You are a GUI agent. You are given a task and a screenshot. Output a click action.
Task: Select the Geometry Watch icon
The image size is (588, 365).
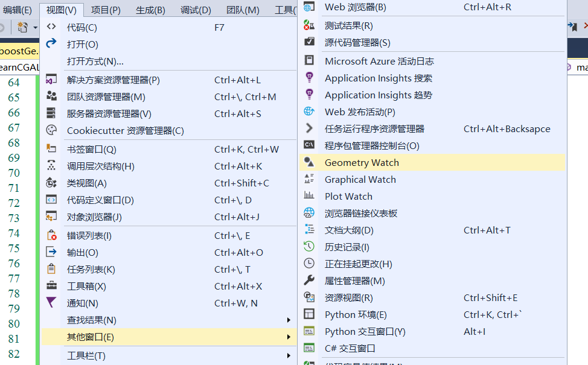point(310,162)
